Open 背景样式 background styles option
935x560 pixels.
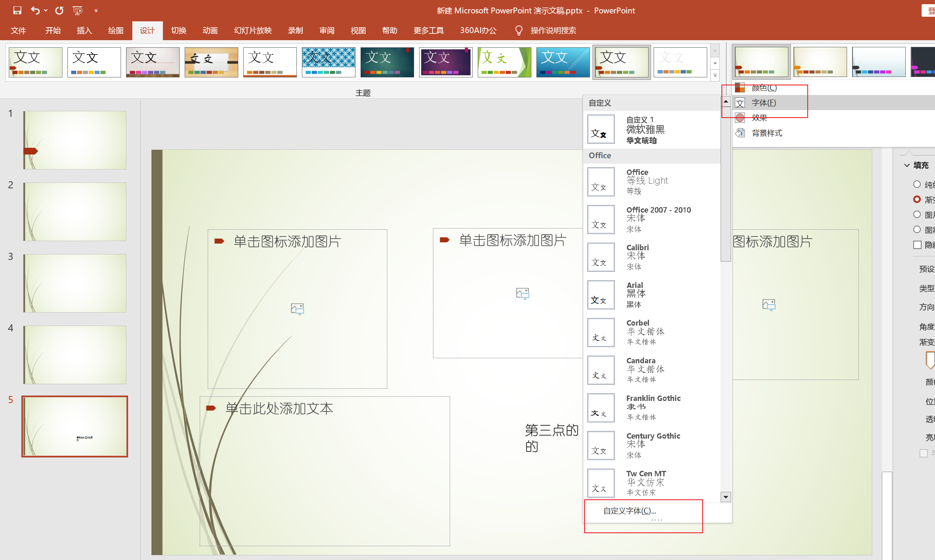(767, 133)
